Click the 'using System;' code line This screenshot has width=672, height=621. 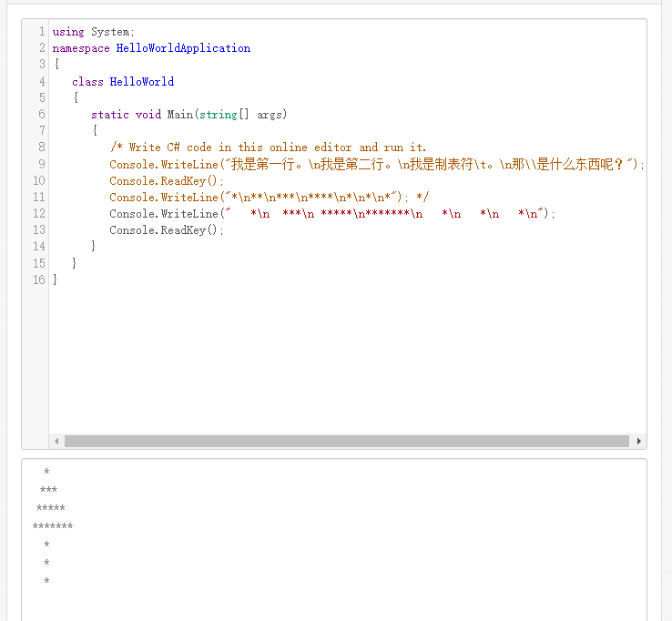(x=94, y=32)
